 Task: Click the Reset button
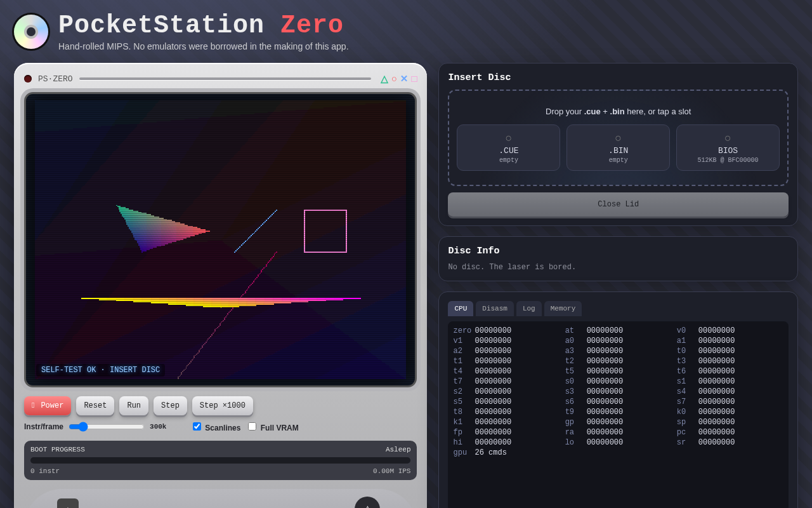click(x=95, y=406)
